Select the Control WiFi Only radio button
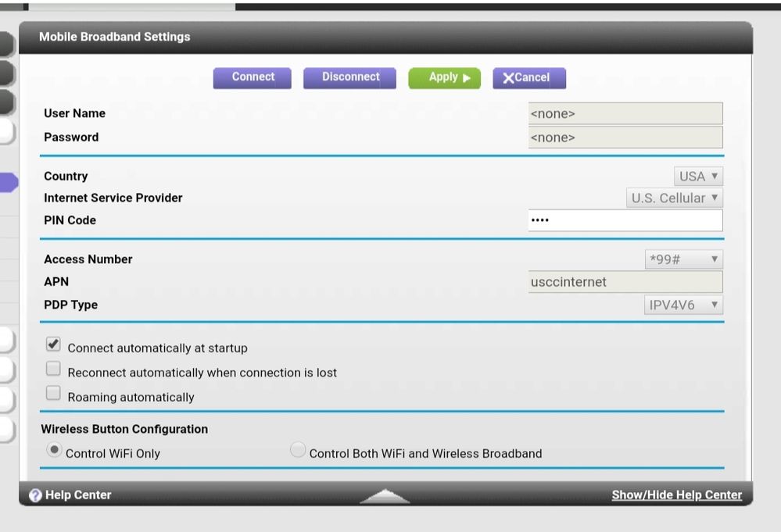Viewport: 781px width, 532px height. (55, 451)
